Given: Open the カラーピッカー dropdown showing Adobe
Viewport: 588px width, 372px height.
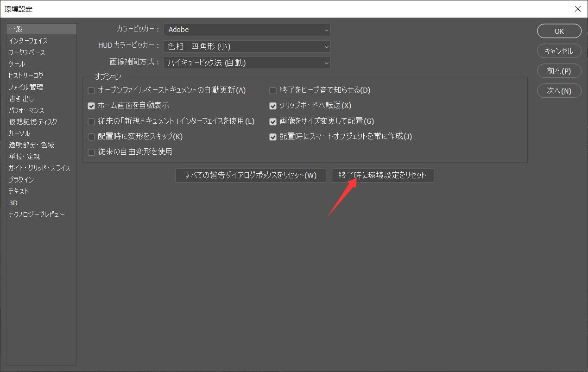Looking at the screenshot, I should click(x=247, y=30).
